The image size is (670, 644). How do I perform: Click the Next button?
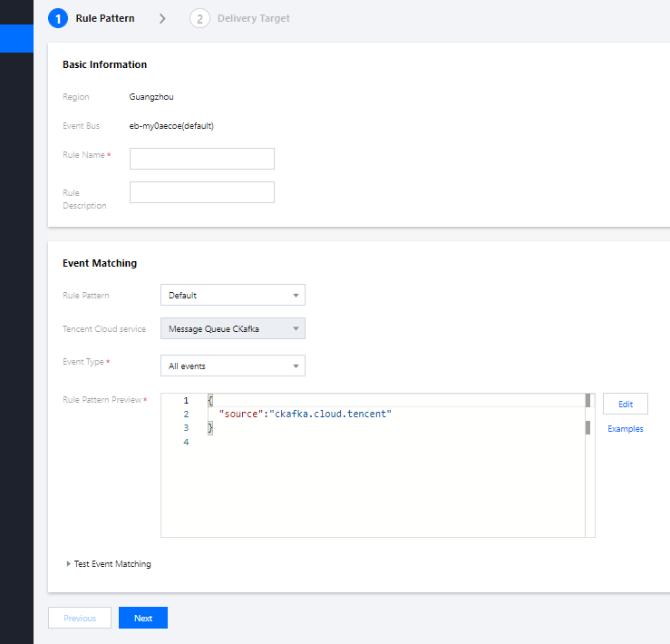pyautogui.click(x=143, y=618)
